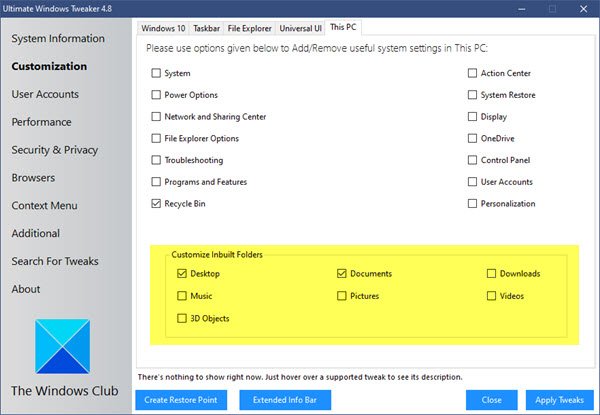Viewport: 600px width, 415px height.
Task: Enable the Videos folder checkbox
Action: (491, 296)
